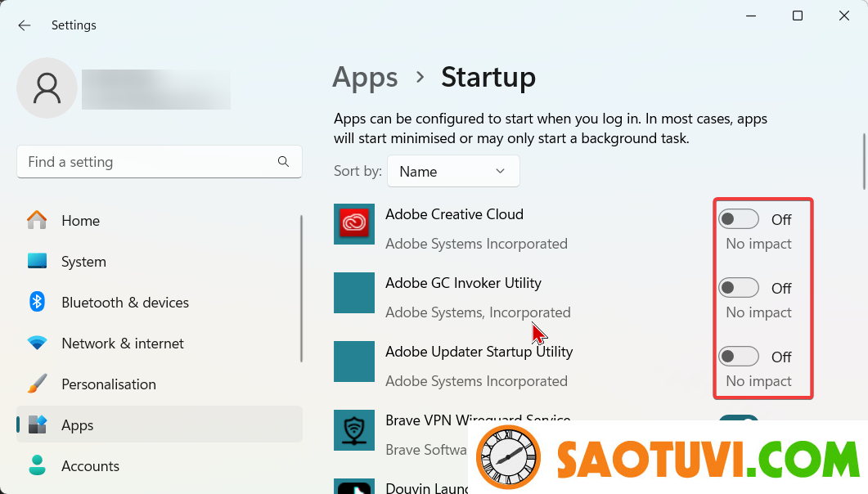Open Home settings page

[160, 220]
